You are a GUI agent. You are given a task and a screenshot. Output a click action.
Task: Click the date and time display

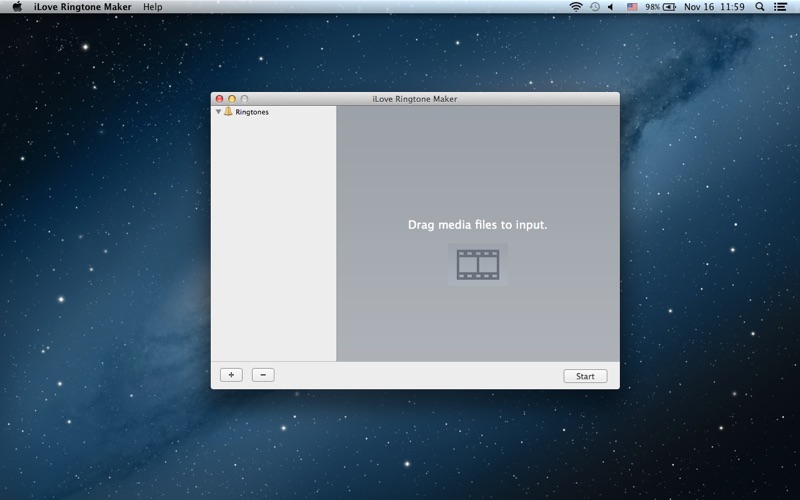pyautogui.click(x=714, y=7)
